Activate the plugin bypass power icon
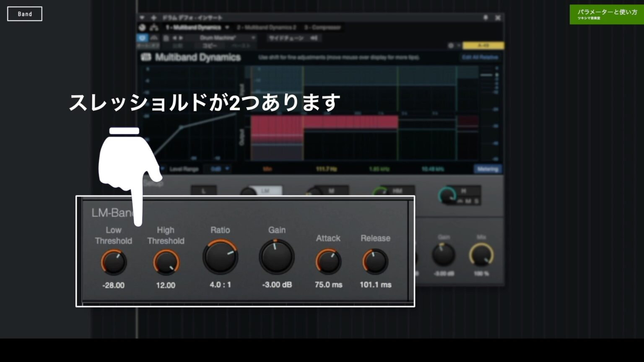Image resolution: width=644 pixels, height=362 pixels. [x=142, y=38]
